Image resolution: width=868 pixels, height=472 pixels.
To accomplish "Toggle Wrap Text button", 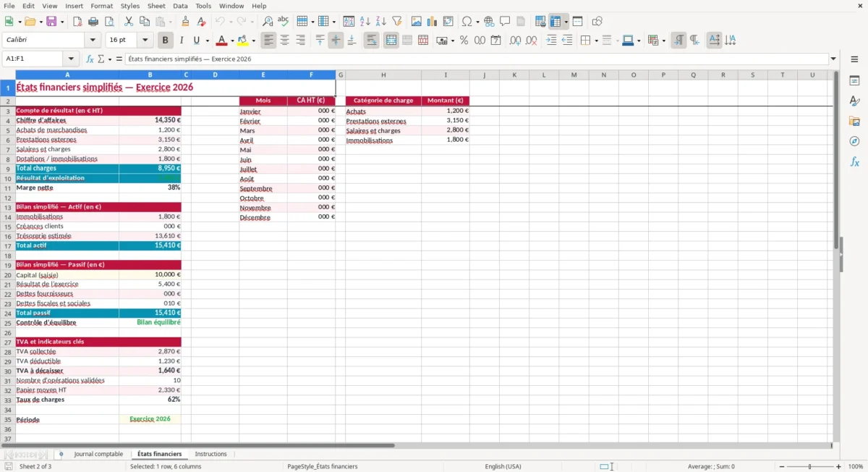I will click(x=372, y=41).
